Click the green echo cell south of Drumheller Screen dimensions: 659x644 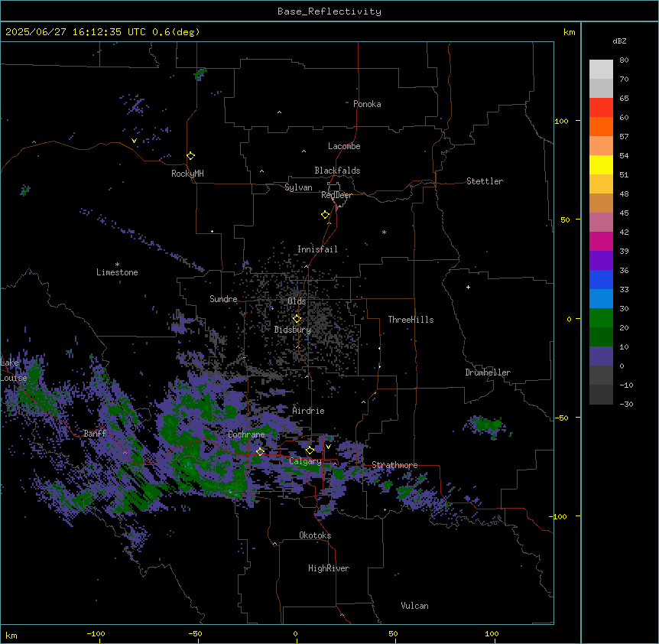[487, 425]
